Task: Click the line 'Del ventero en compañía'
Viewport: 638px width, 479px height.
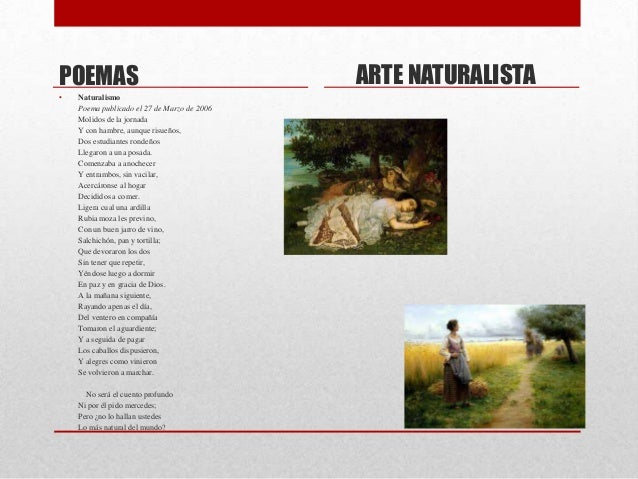Action: [x=118, y=317]
